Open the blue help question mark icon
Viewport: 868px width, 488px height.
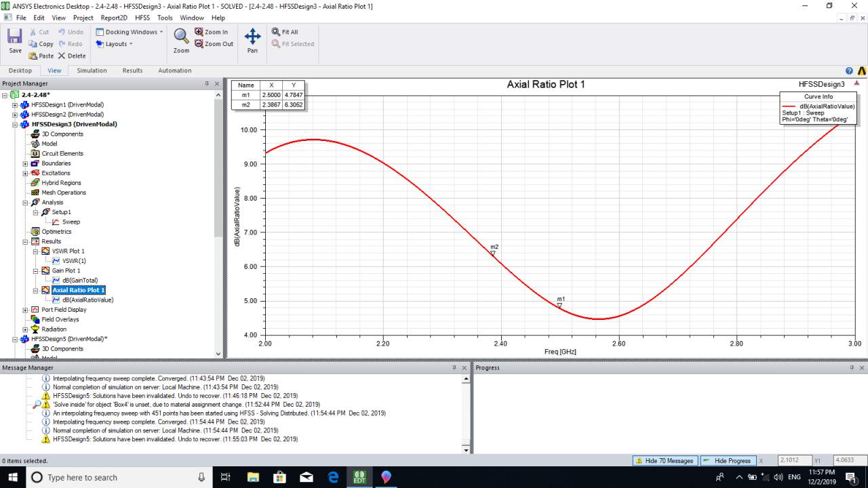point(849,70)
